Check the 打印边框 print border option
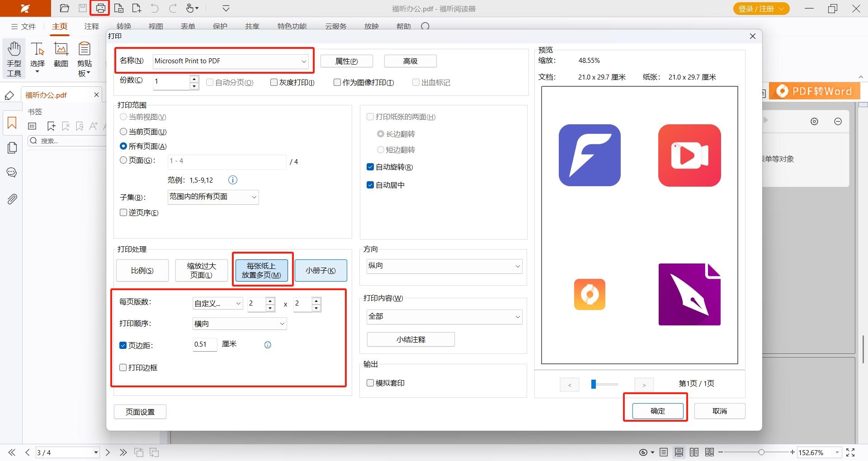This screenshot has height=461, width=868. [123, 367]
